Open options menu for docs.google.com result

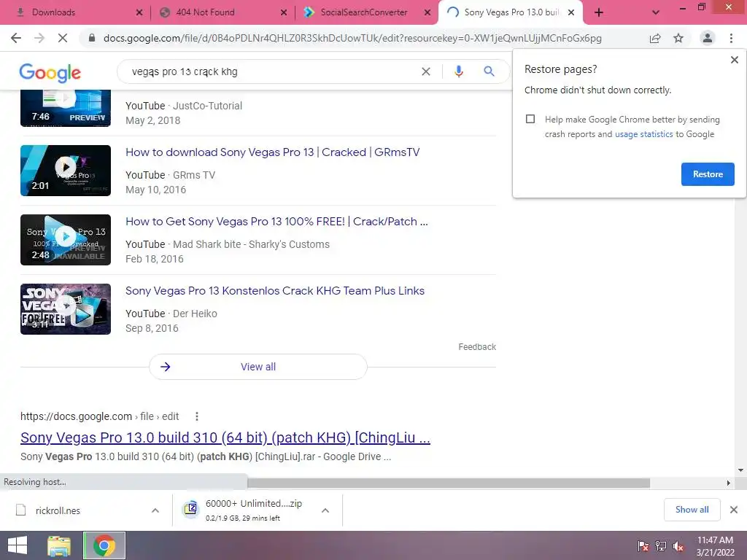[x=196, y=416]
